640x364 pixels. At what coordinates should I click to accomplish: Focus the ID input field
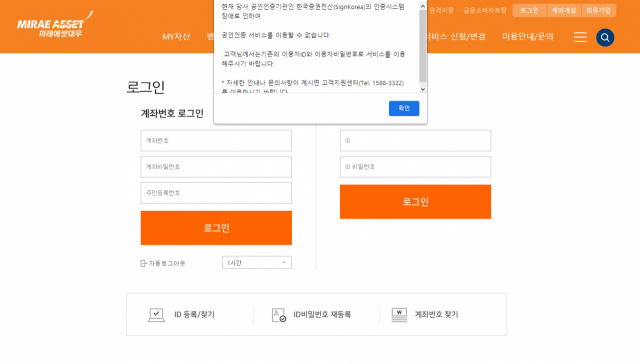(x=416, y=140)
